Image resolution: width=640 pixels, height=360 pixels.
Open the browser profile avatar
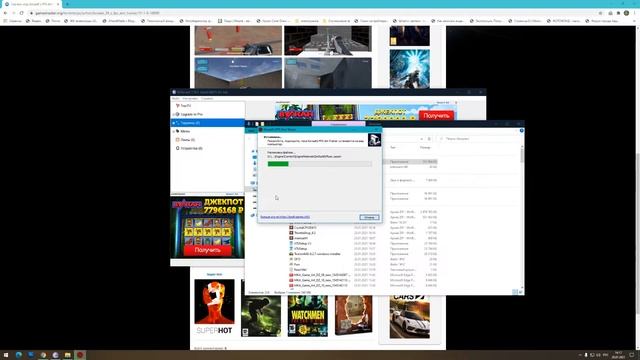click(x=626, y=13)
